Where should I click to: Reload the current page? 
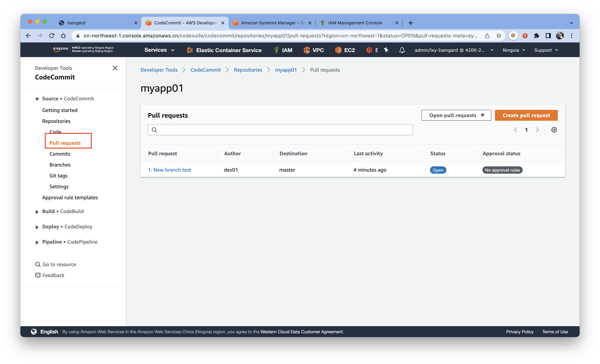pyautogui.click(x=52, y=36)
